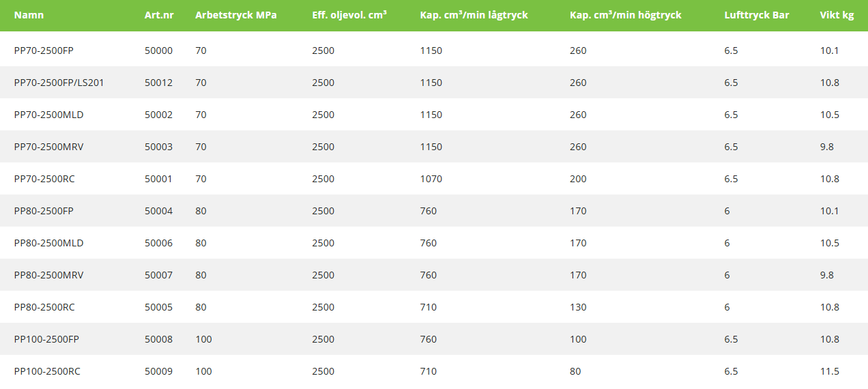Click product name PP80-2500RC
This screenshot has height=389, width=868.
tap(44, 307)
